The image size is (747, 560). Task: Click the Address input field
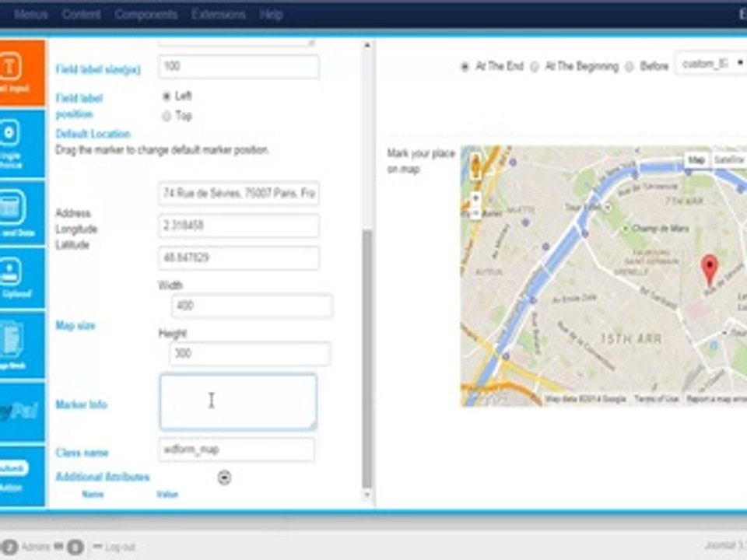239,194
